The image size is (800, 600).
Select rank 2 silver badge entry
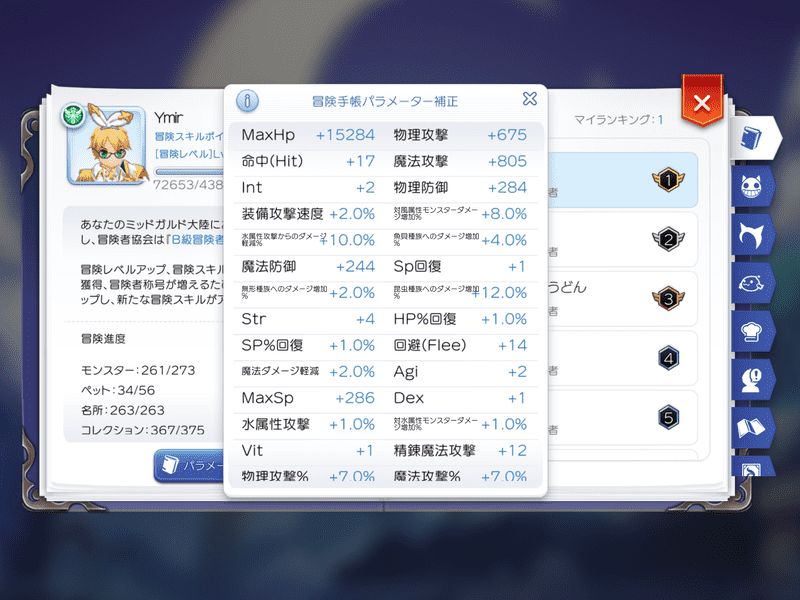(x=622, y=239)
